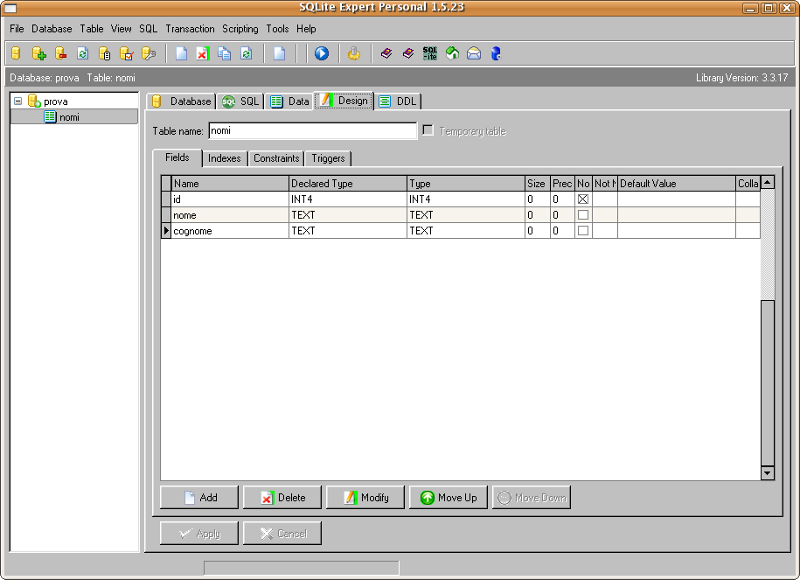Select the nomi table in the tree

69,117
